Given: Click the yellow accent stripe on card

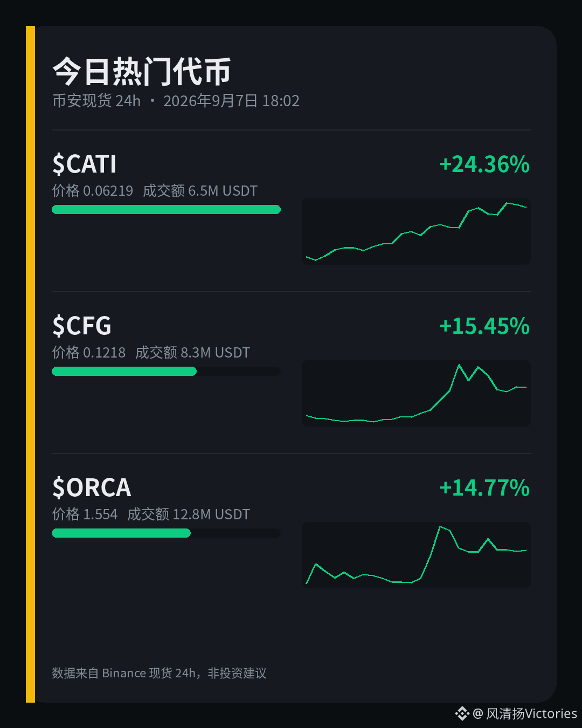Looking at the screenshot, I should tap(30, 364).
